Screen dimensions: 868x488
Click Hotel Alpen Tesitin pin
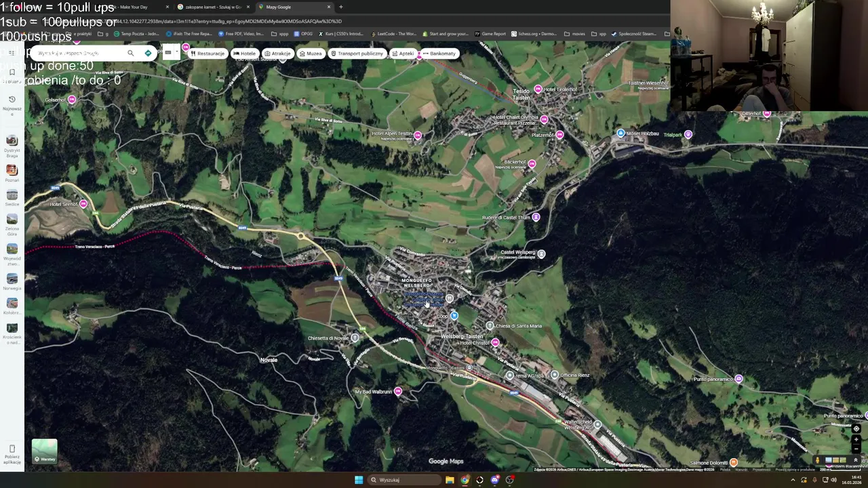pyautogui.click(x=418, y=136)
